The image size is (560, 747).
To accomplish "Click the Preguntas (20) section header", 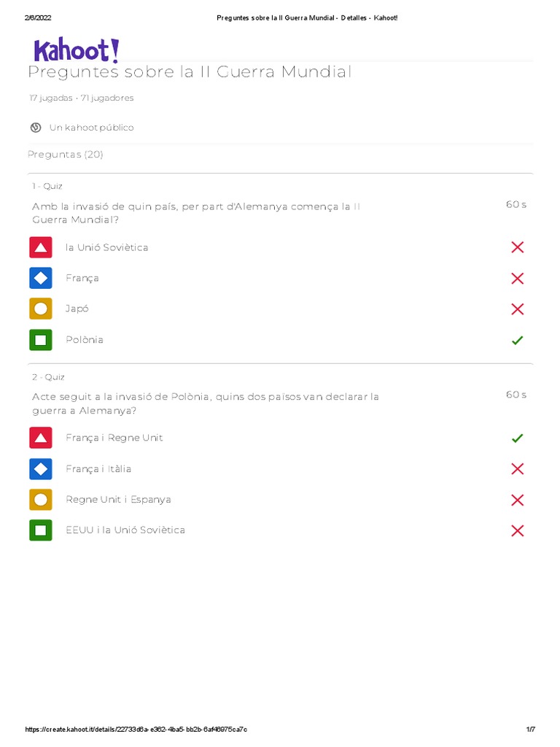I will click(x=65, y=155).
